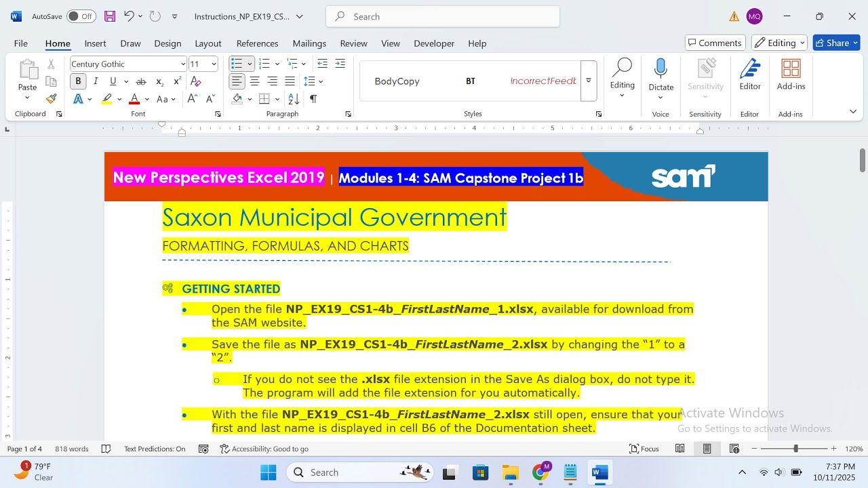The height and width of the screenshot is (488, 868).
Task: Click the red font color button
Action: click(x=134, y=99)
